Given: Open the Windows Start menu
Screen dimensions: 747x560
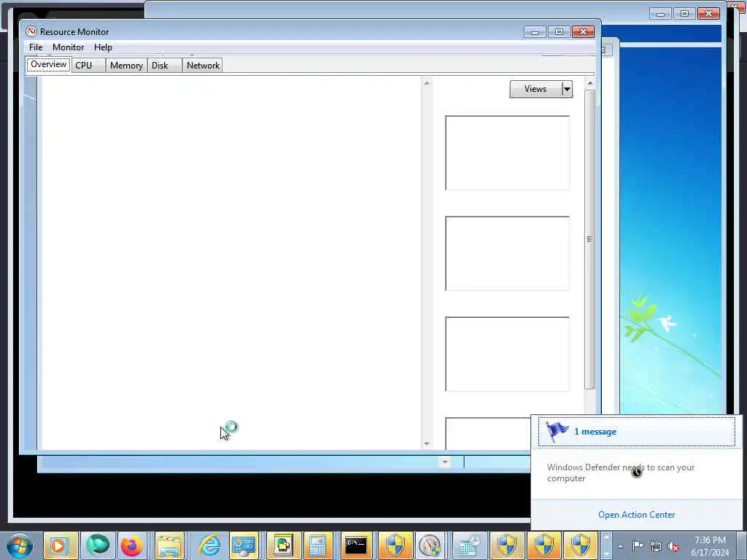Looking at the screenshot, I should pyautogui.click(x=20, y=545).
